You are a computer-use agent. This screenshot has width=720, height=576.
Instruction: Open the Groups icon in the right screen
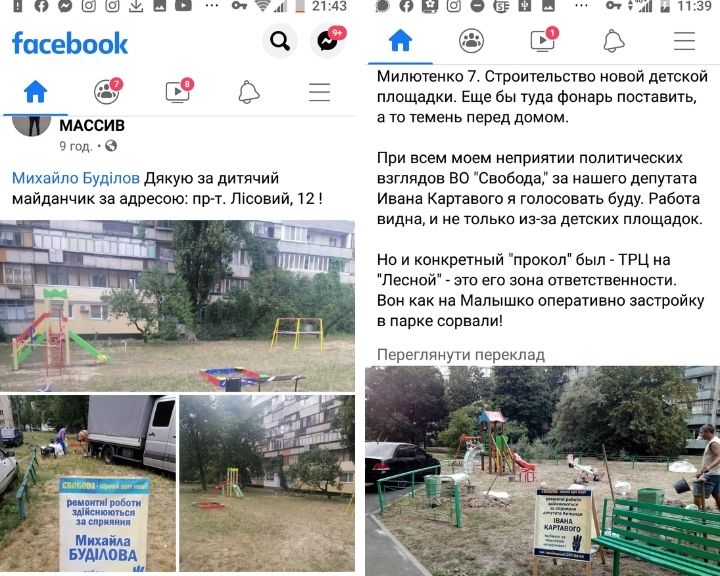[472, 40]
